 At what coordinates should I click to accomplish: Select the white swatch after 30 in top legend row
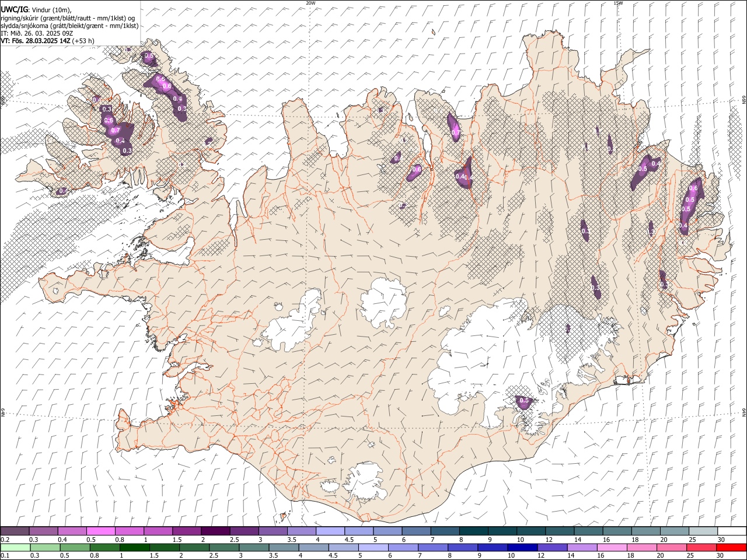point(732,531)
